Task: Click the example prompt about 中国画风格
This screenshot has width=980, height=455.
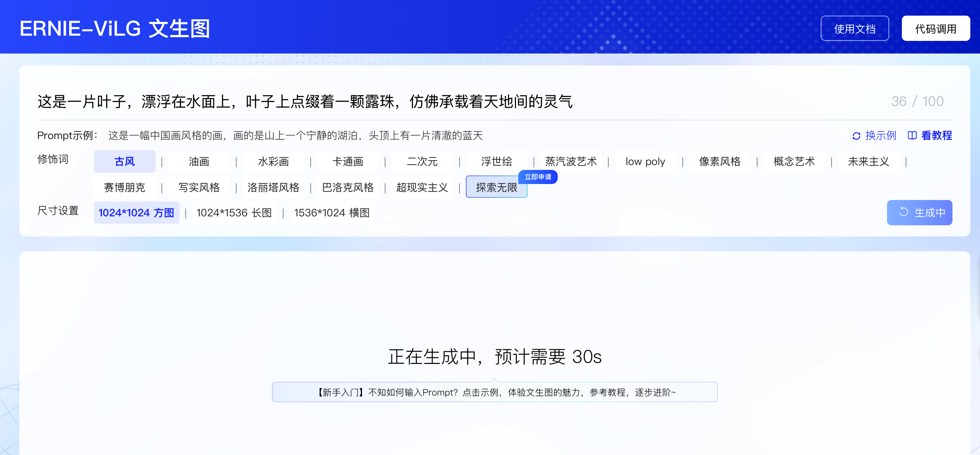Action: (295, 135)
